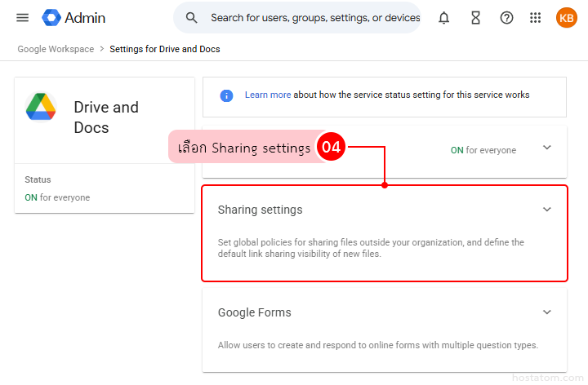
Task: Open the main hamburger menu
Action: point(23,18)
